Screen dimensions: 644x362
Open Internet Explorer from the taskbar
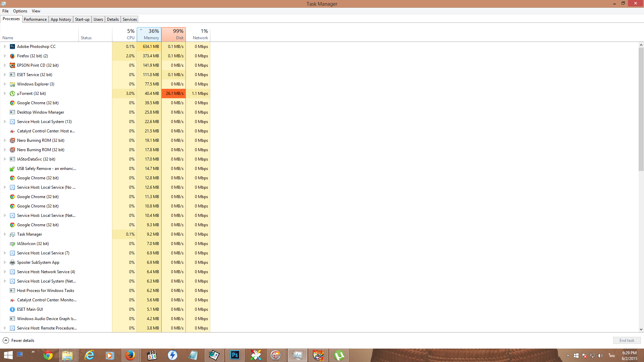click(x=90, y=355)
